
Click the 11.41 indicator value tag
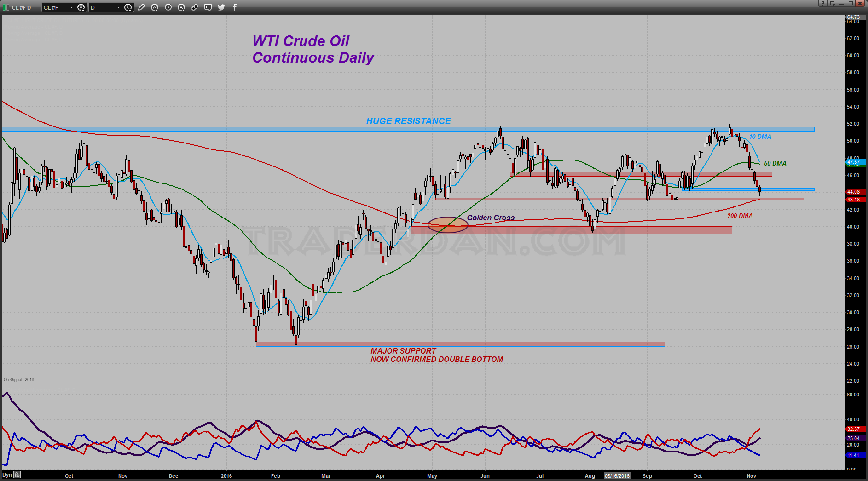(x=856, y=455)
